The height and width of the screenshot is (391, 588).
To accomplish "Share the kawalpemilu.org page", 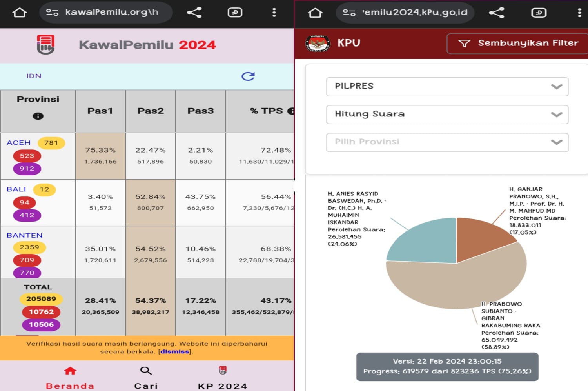I will (x=194, y=13).
